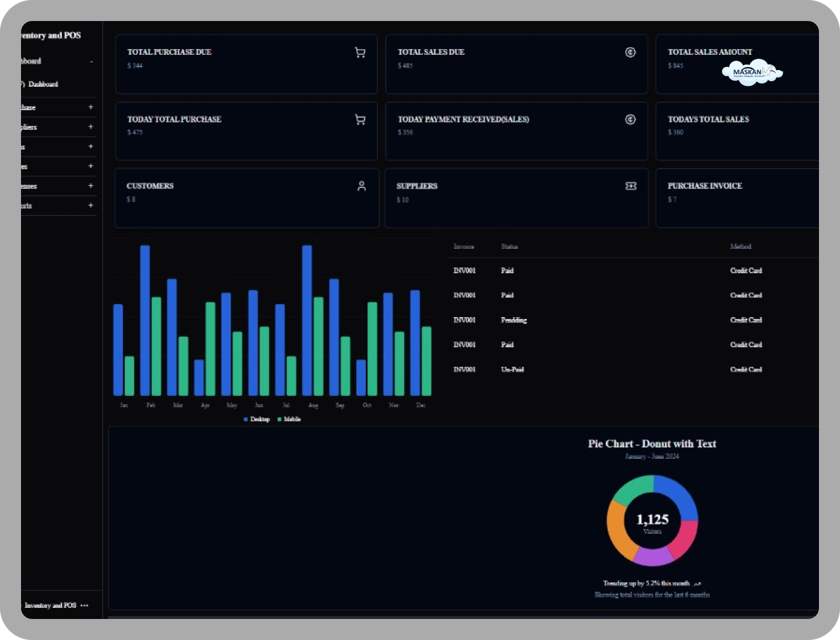Click the ticket icon on Suppliers card

tap(631, 186)
